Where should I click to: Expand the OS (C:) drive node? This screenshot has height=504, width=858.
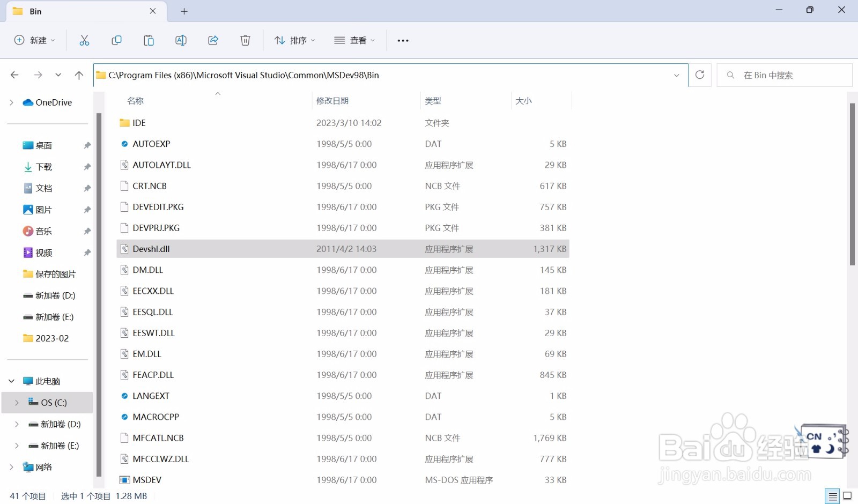(17, 403)
